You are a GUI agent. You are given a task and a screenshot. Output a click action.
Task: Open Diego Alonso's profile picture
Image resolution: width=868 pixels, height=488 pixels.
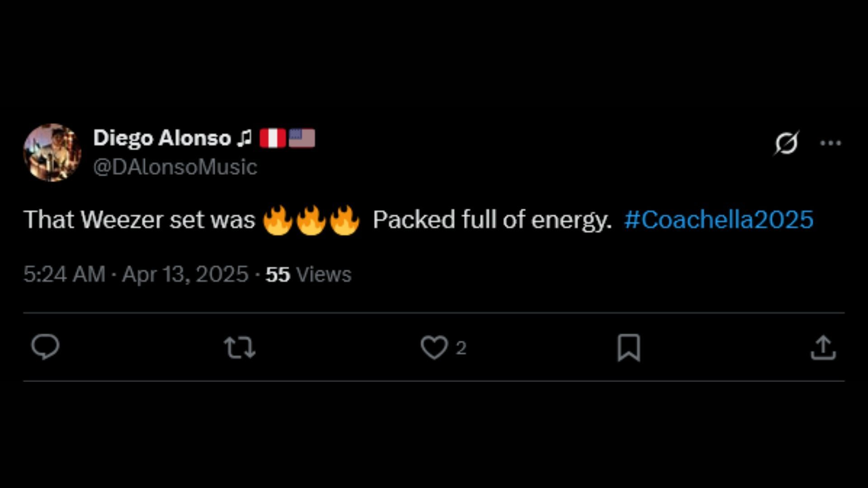tap(52, 152)
